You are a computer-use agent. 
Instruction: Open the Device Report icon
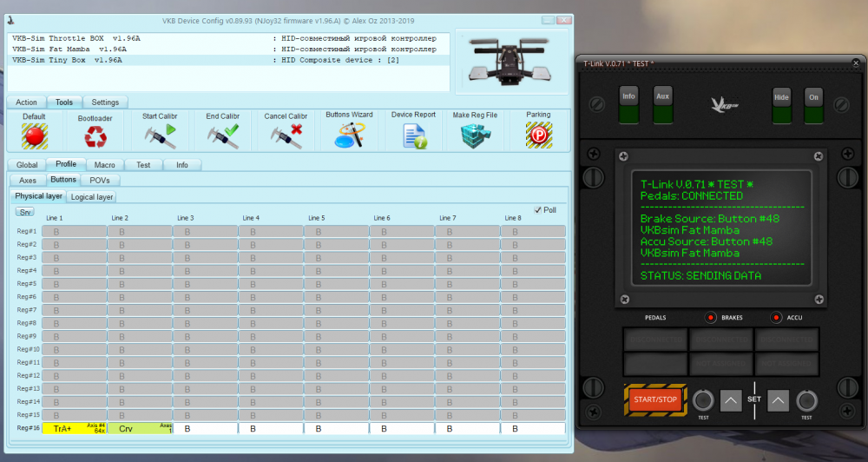[x=413, y=136]
